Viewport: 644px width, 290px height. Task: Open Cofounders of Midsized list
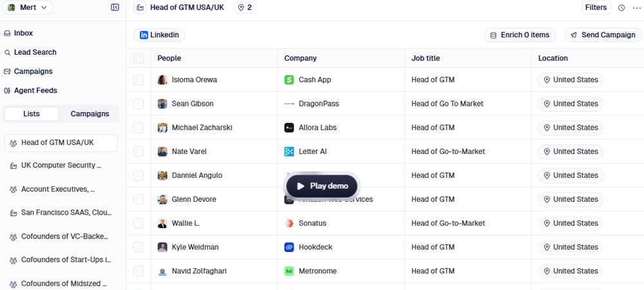coord(61,284)
